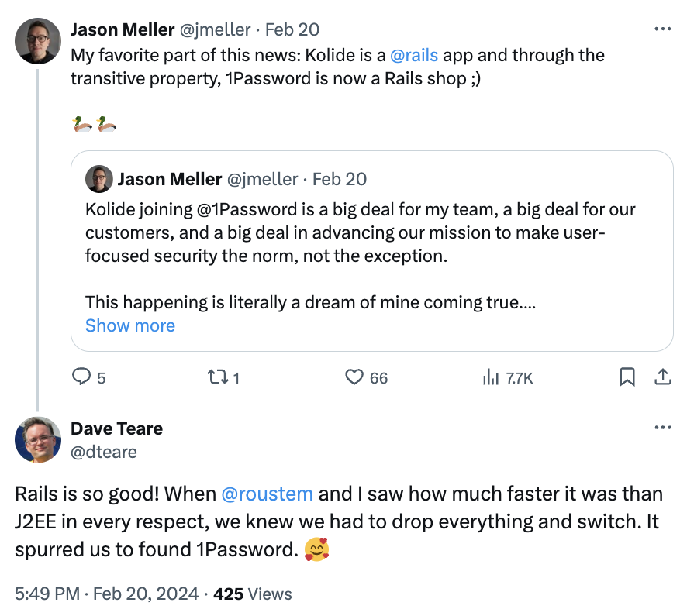Open the share icon on Jason Meller's tweet
The width and height of the screenshot is (687, 616).
pyautogui.click(x=663, y=377)
